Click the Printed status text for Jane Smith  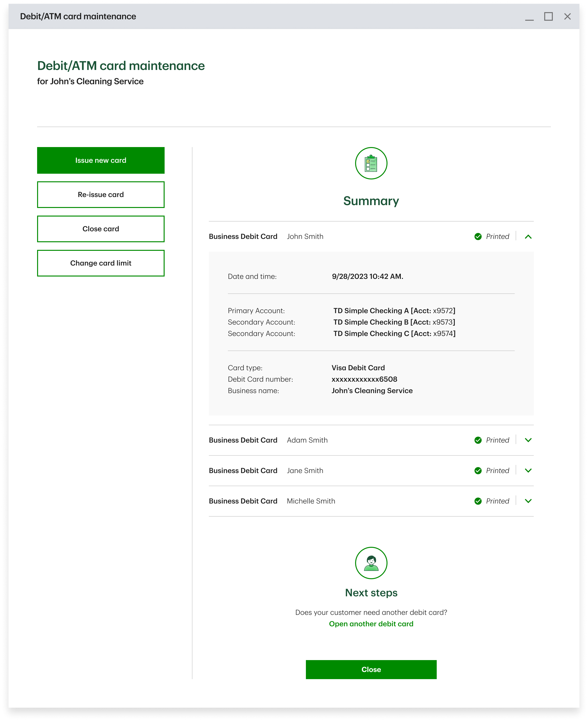click(x=497, y=471)
